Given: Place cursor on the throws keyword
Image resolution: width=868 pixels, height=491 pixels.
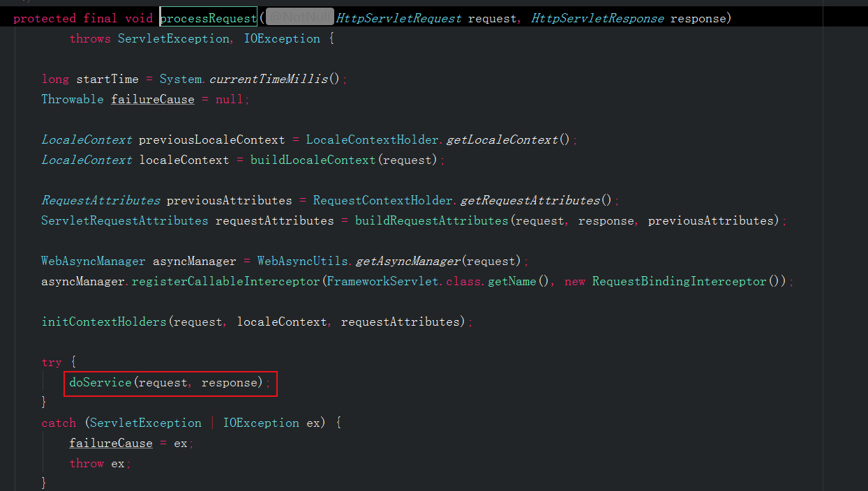Looking at the screenshot, I should coord(90,38).
